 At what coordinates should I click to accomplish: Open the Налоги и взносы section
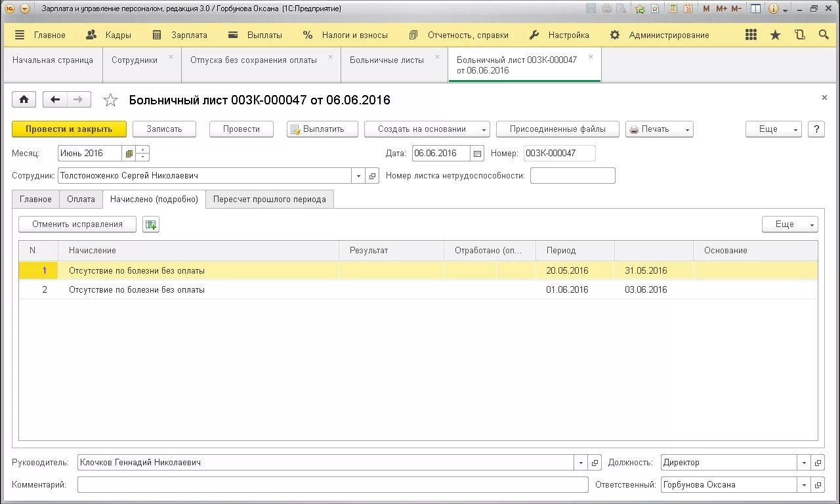pyautogui.click(x=345, y=35)
